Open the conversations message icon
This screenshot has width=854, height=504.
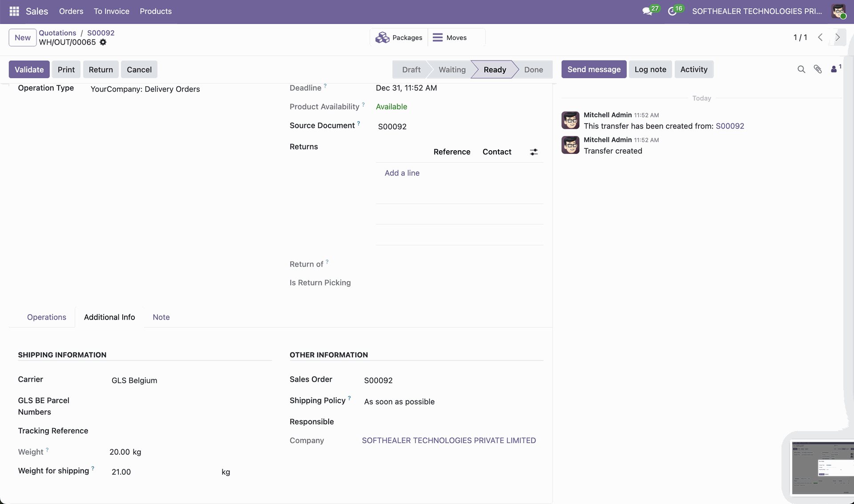coord(647,11)
